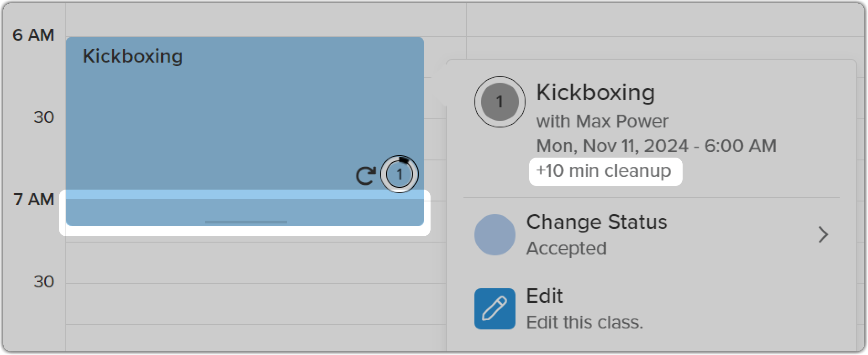Click the Mon, Nov 11, 2024 date text
Viewport: 868px width, 355px height.
click(x=612, y=146)
